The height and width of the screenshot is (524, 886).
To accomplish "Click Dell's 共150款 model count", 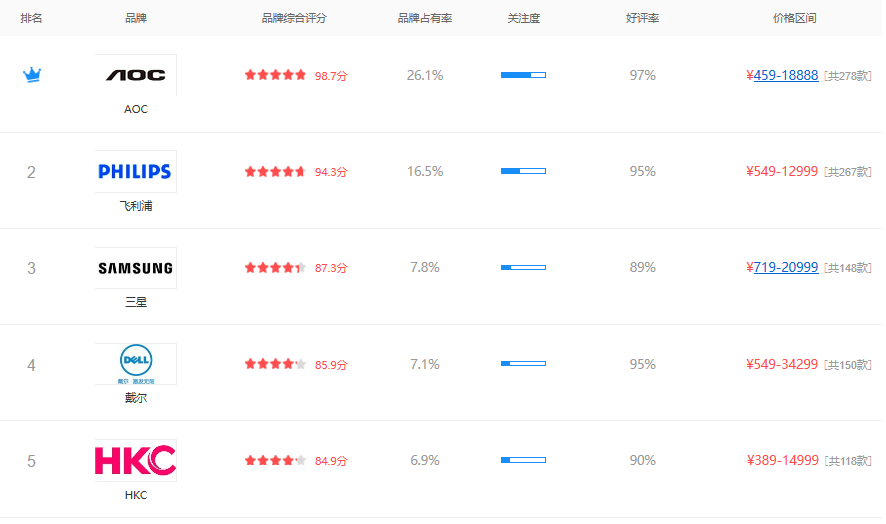I will pos(847,365).
